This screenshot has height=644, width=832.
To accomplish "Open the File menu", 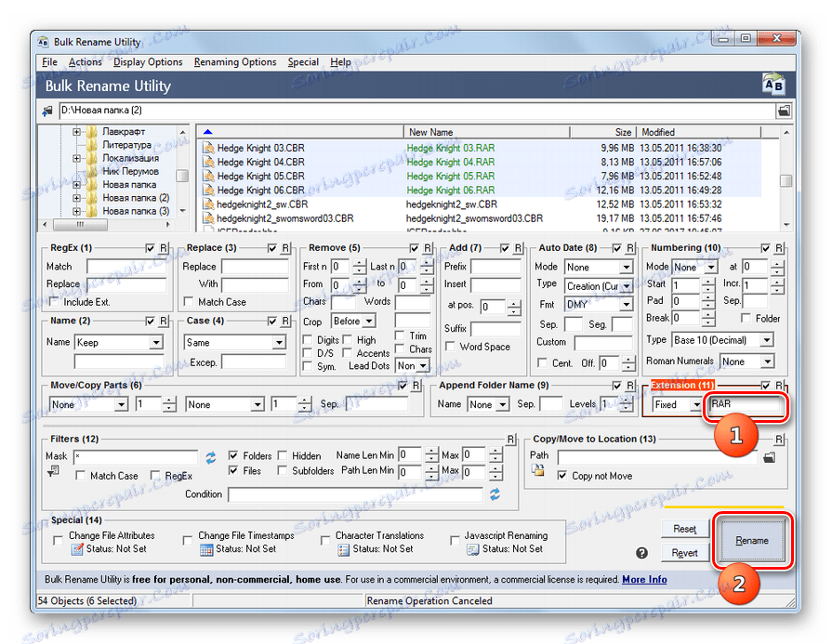I will (x=49, y=62).
